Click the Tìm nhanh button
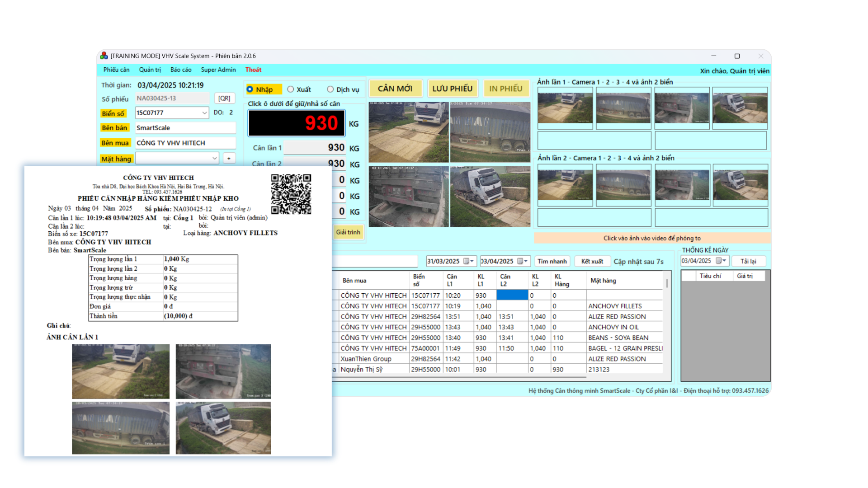Viewport: 868px width, 488px height. point(552,261)
